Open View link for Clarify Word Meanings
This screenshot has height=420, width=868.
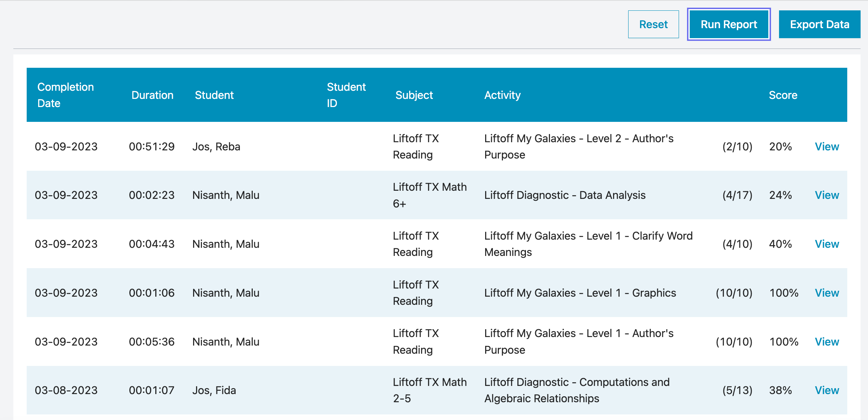827,244
